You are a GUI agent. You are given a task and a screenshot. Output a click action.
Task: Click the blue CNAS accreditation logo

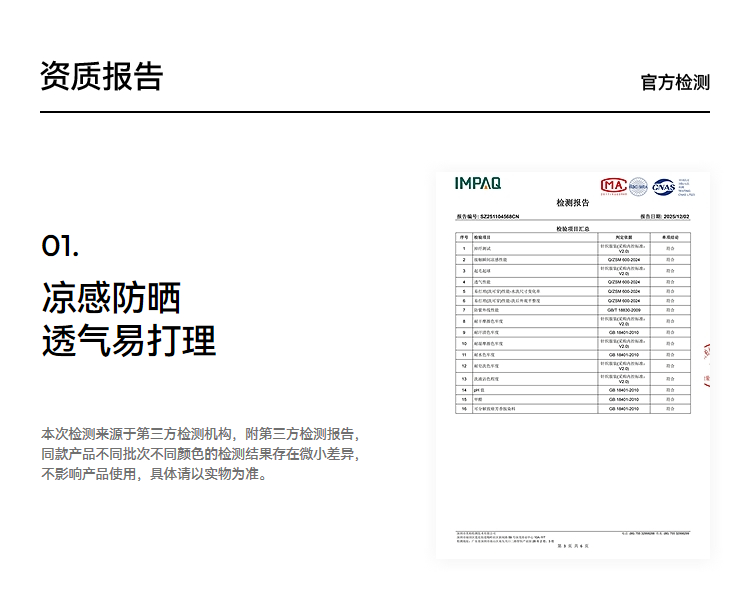[x=663, y=186]
